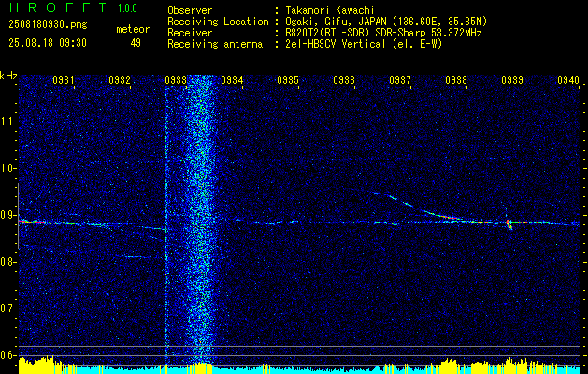Viewport: 588px width, 374px height.
Task: Click the 0934 time marker
Action: coord(231,79)
